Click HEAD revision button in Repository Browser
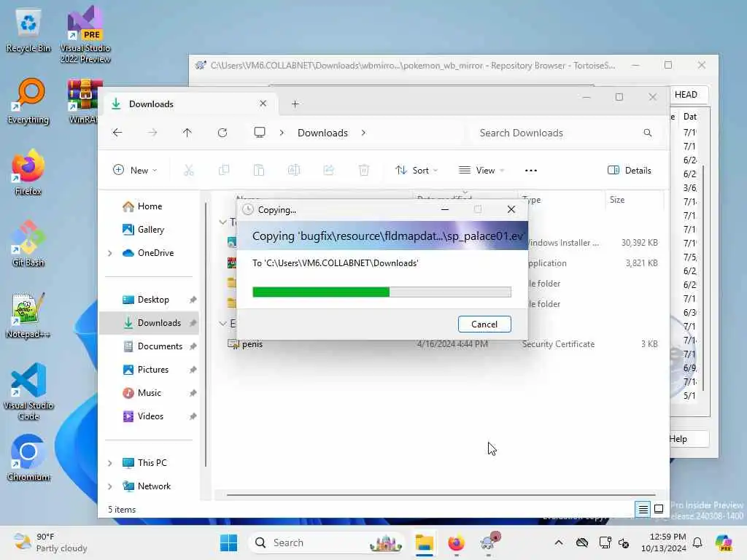Screen dimensions: 747x560 coord(689,94)
